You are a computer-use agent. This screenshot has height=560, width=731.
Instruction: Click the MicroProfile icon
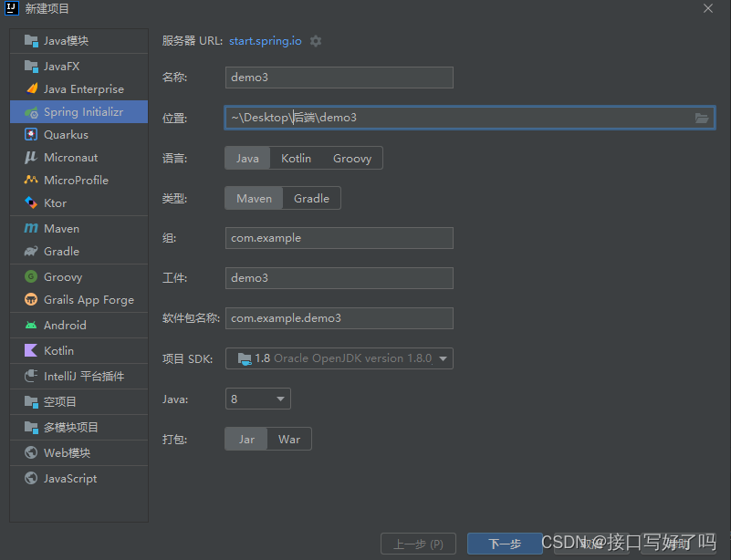[x=31, y=180]
